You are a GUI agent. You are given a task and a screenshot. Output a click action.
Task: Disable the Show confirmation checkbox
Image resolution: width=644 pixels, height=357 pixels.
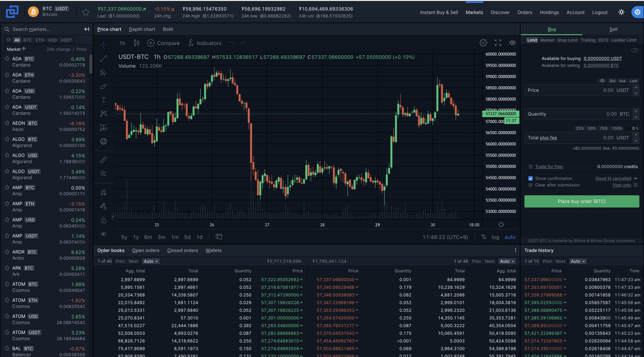coord(531,178)
